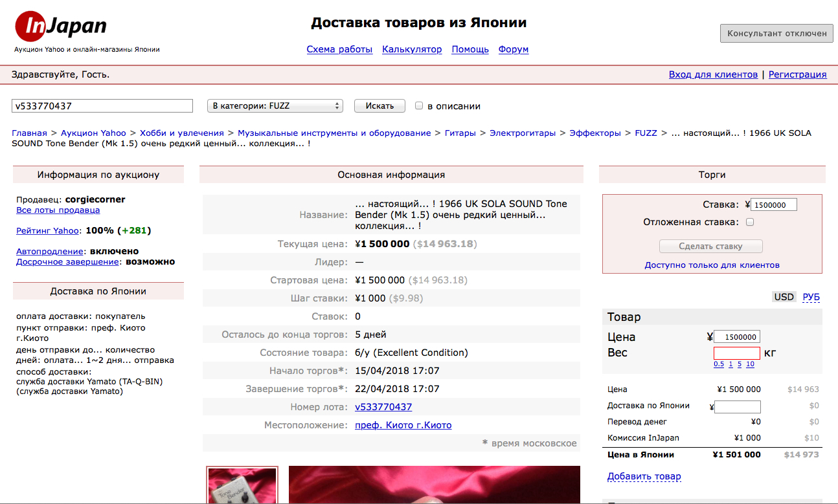
Task: Set weight preset 1 kg
Action: click(x=730, y=364)
